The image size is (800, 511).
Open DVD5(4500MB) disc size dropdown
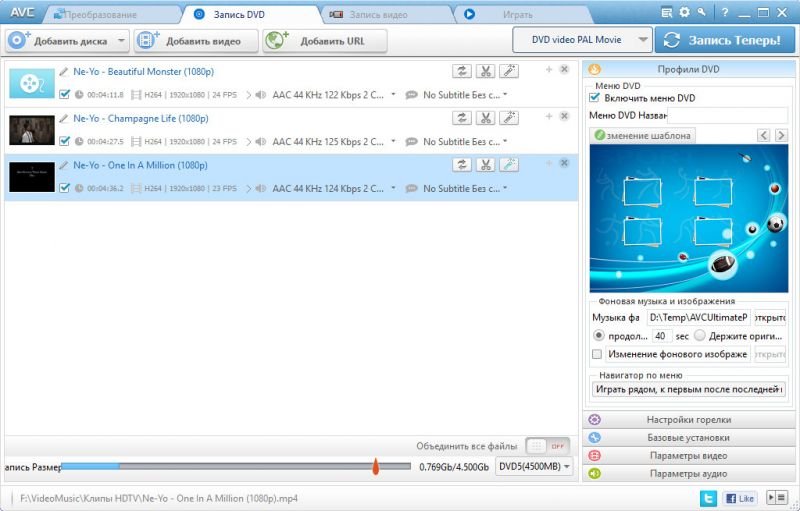tap(535, 466)
